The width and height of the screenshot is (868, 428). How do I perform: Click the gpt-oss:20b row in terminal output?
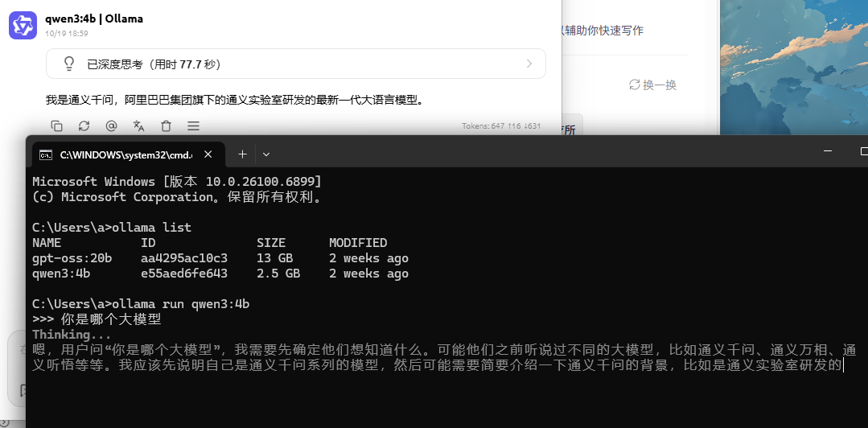(x=220, y=258)
